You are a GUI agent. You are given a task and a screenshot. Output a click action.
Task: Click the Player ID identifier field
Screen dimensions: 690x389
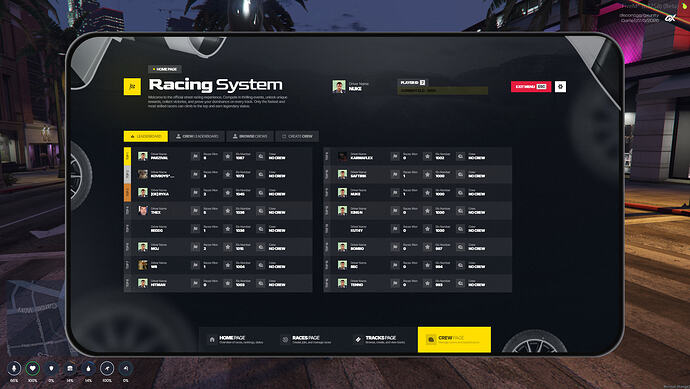[x=443, y=91]
